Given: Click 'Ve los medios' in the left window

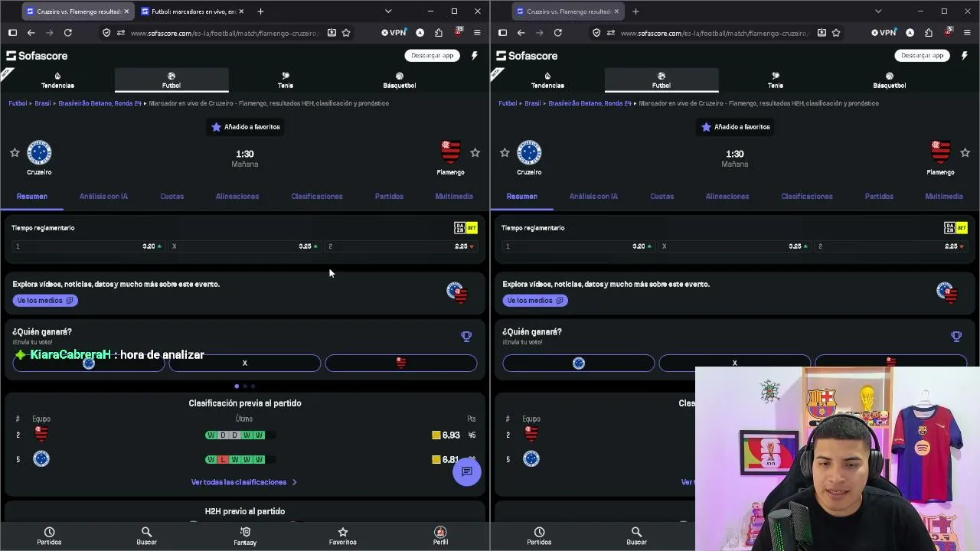Looking at the screenshot, I should tap(45, 301).
